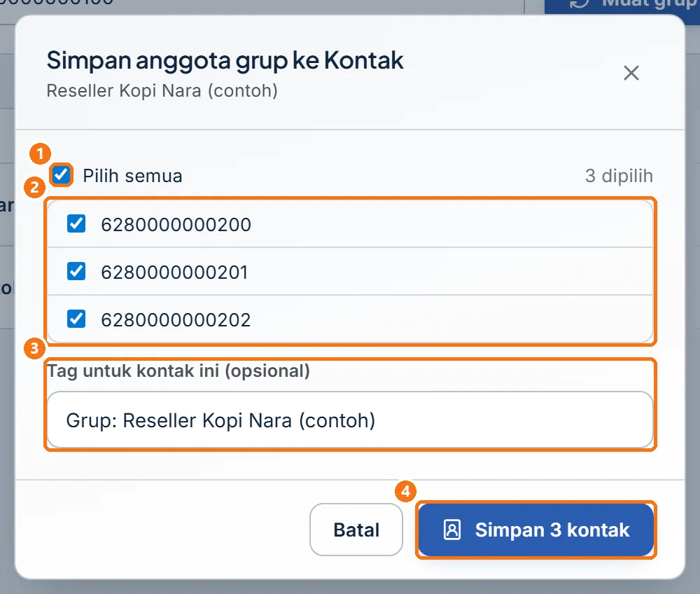
Task: Toggle the Pilih semua checkbox
Action: click(61, 174)
